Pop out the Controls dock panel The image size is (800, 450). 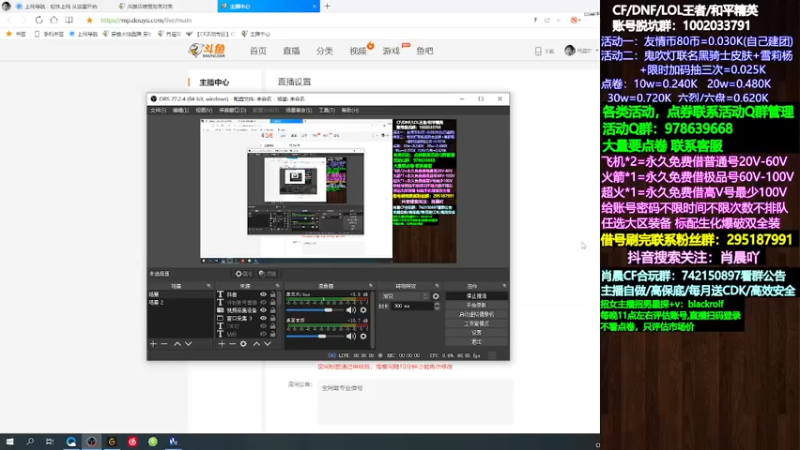click(504, 286)
